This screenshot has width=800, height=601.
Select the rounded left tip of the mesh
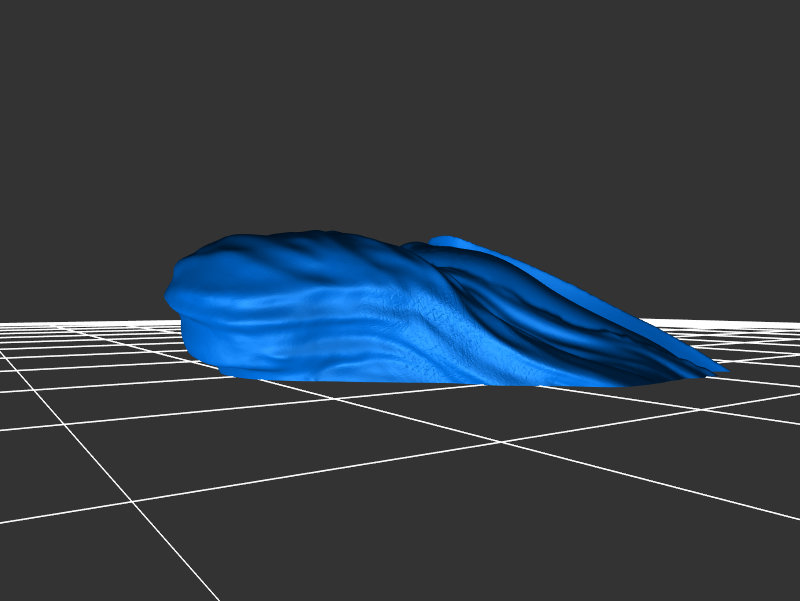click(172, 292)
